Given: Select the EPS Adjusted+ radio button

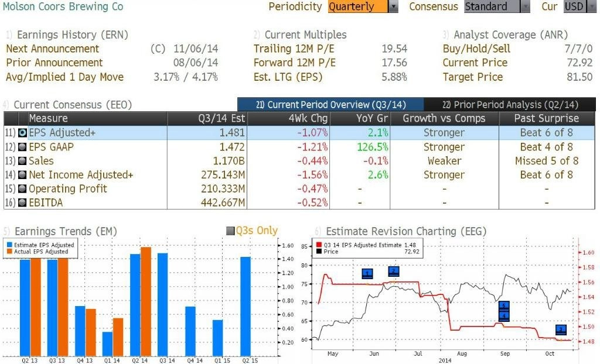Looking at the screenshot, I should 23,133.
